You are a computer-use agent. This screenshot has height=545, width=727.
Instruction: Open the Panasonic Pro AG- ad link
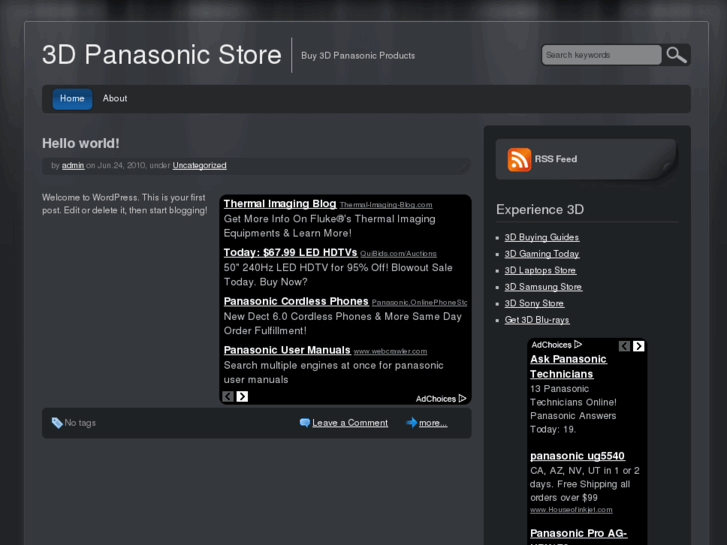click(578, 533)
